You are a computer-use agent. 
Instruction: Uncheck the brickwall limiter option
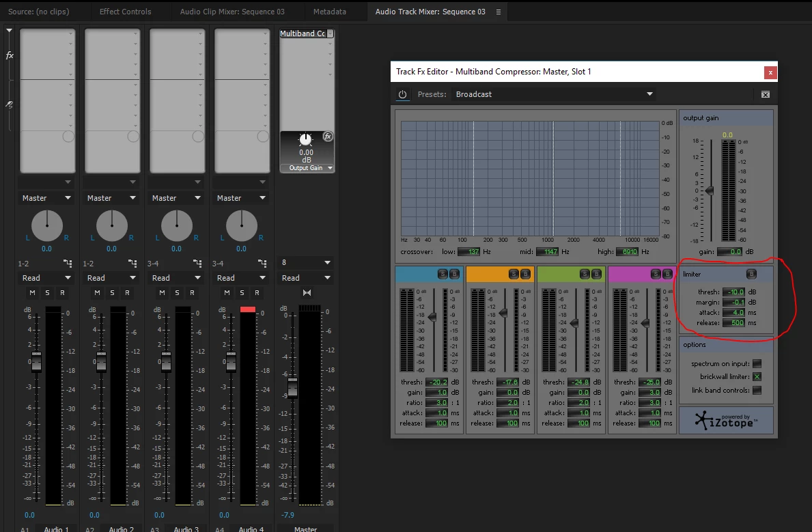pyautogui.click(x=757, y=376)
